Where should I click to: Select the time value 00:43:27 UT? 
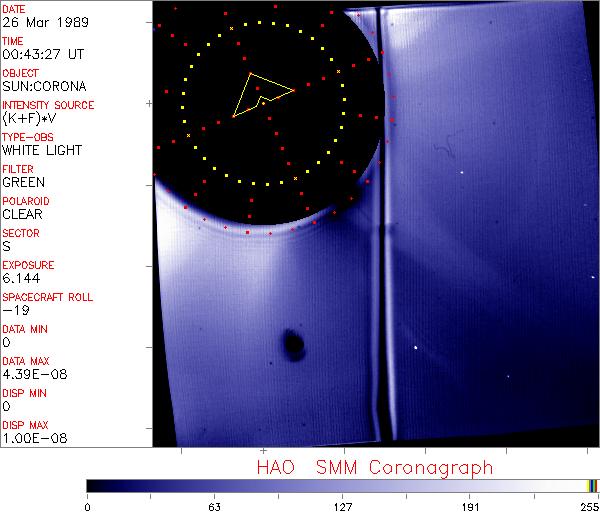43,54
